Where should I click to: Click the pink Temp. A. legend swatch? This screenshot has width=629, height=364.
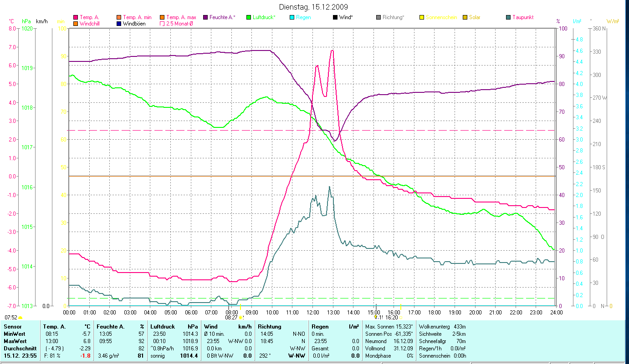pos(75,17)
